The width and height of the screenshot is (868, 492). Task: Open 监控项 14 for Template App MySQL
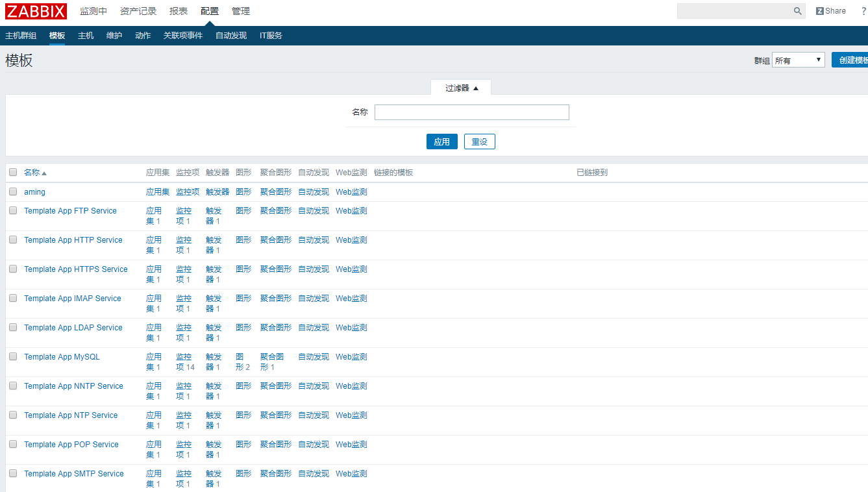[185, 362]
